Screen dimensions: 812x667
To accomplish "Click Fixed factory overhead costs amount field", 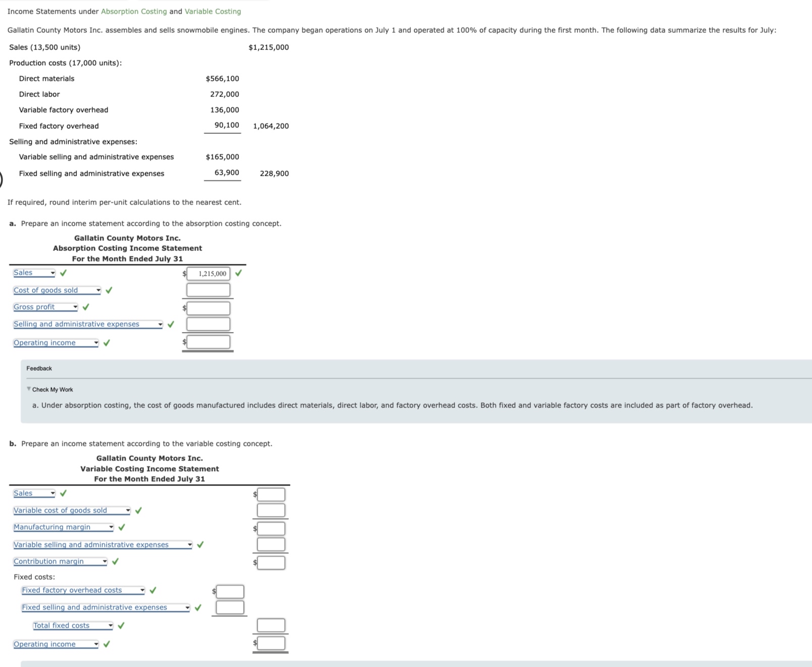I will [230, 591].
